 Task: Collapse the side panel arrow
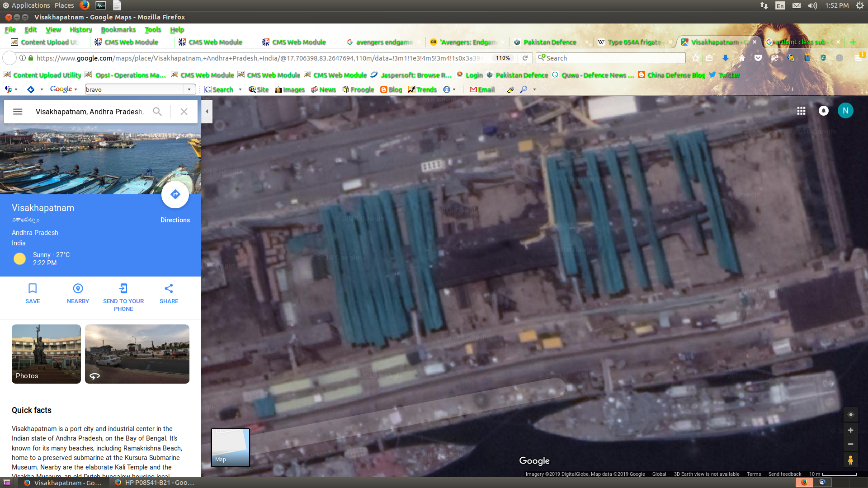(x=207, y=111)
